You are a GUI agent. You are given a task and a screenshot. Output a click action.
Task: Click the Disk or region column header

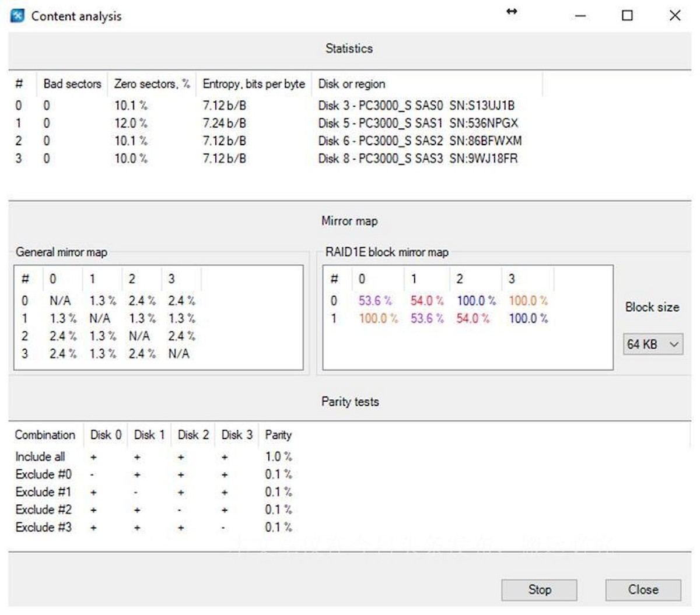point(351,84)
